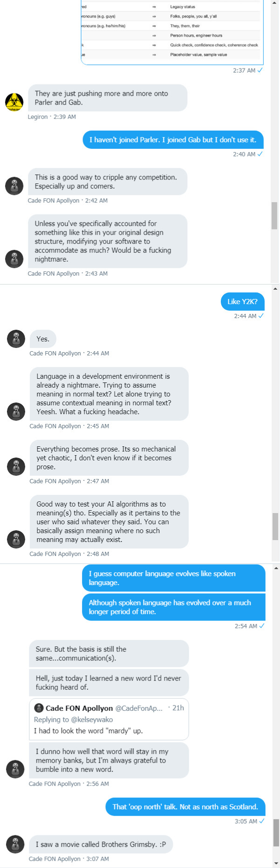Open Cade FON Apollyon's name in quoted tweet
280x868 pixels.
[x=79, y=708]
